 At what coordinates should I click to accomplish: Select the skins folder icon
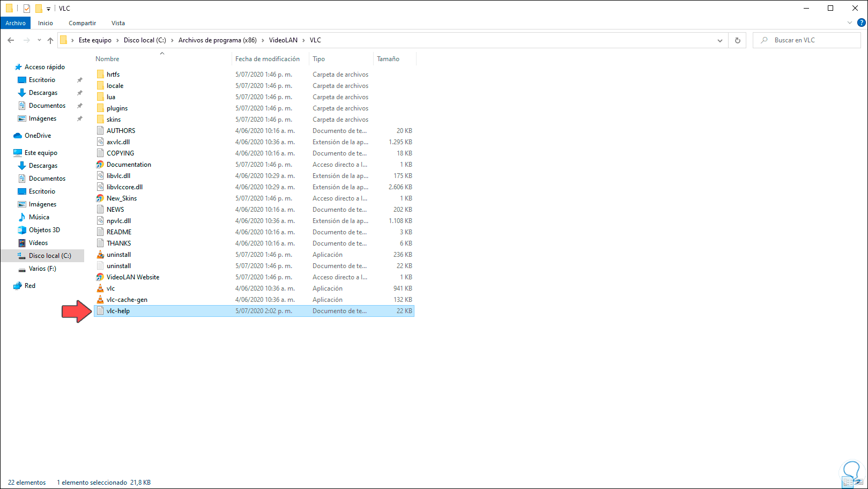pyautogui.click(x=100, y=120)
